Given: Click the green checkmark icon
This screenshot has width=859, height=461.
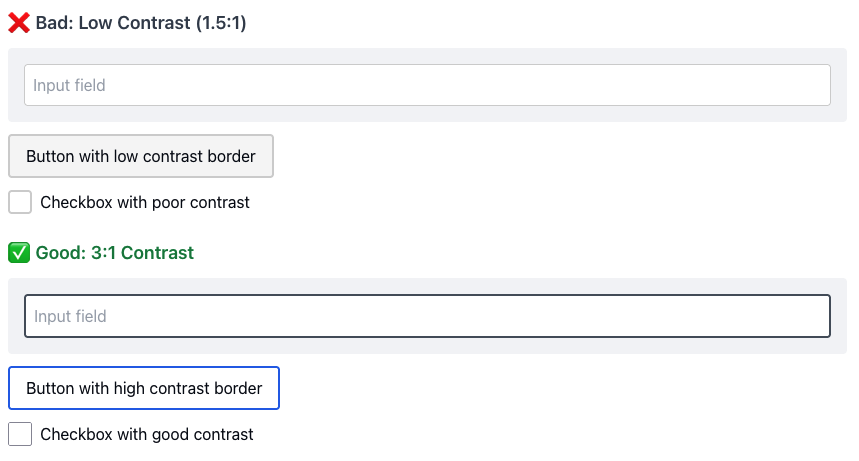Looking at the screenshot, I should point(19,253).
